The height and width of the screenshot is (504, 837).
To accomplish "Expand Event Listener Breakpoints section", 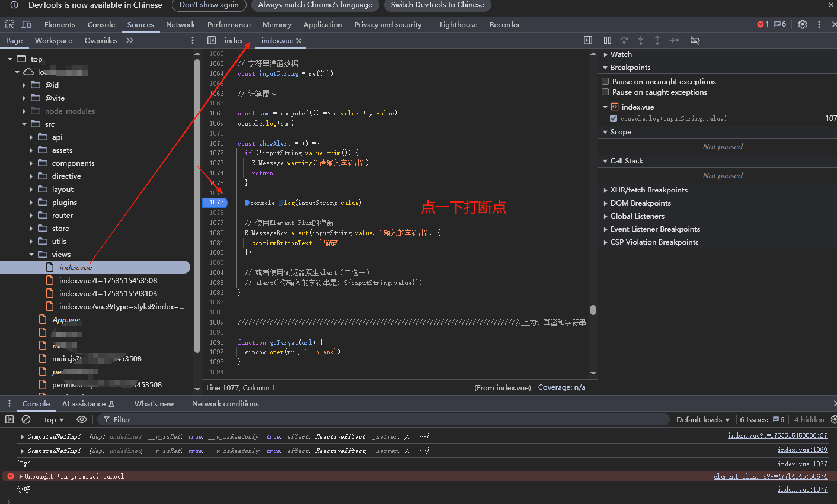I will (x=605, y=229).
